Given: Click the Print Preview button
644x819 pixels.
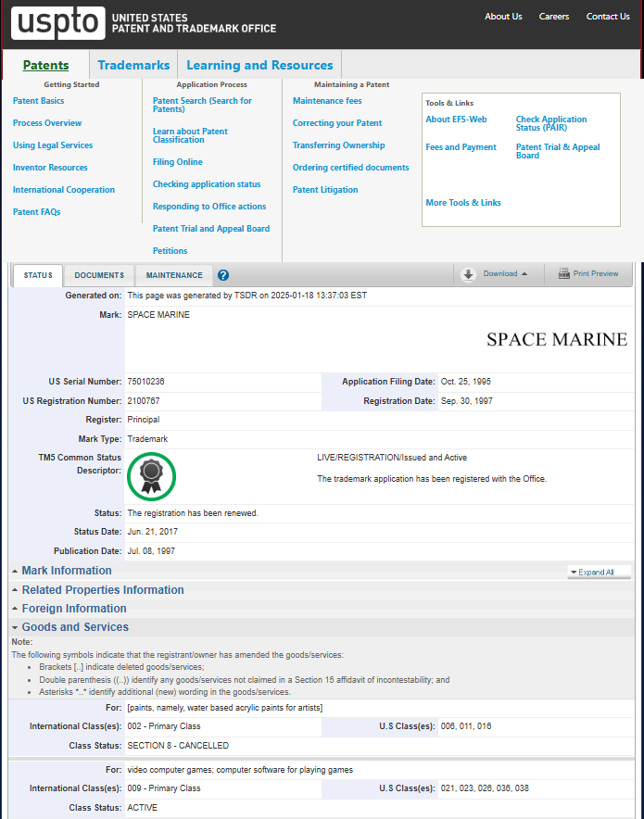Looking at the screenshot, I should (x=588, y=273).
